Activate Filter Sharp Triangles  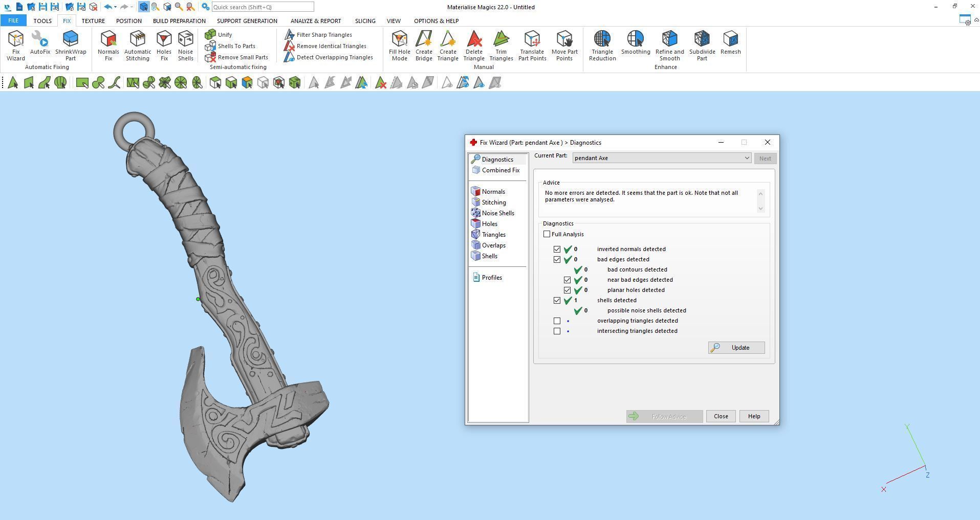[318, 35]
